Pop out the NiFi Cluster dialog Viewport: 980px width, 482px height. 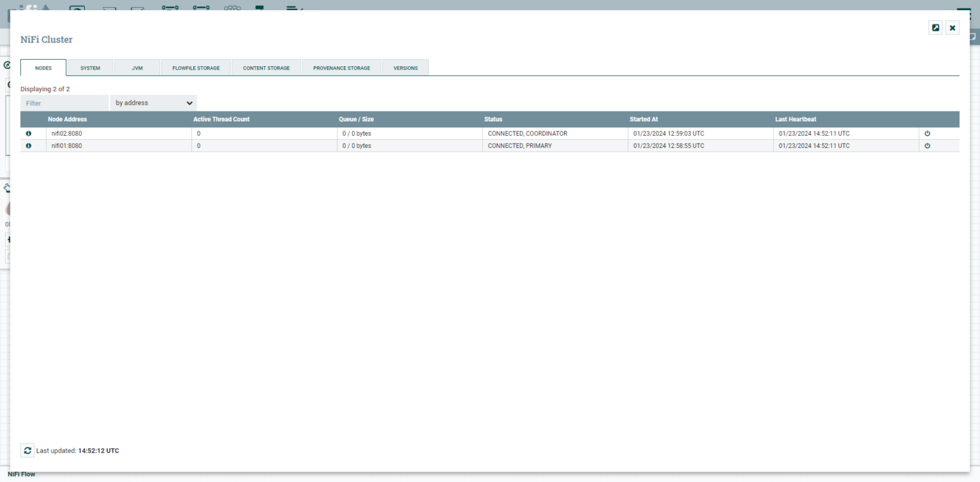coord(935,27)
